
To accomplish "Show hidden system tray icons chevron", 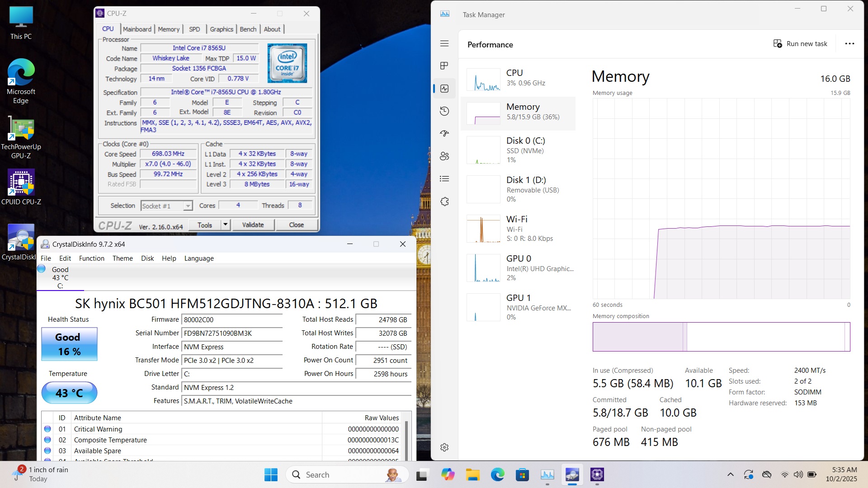I will click(730, 474).
